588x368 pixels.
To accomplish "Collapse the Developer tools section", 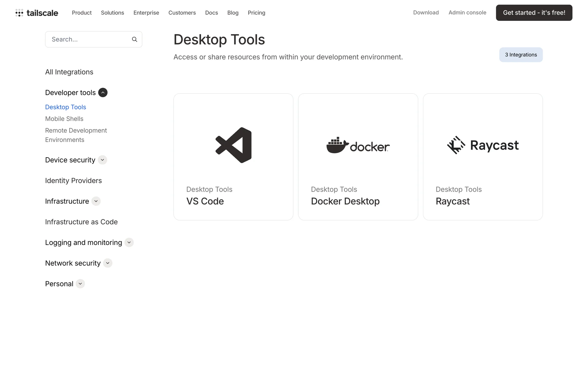I will pos(103,93).
